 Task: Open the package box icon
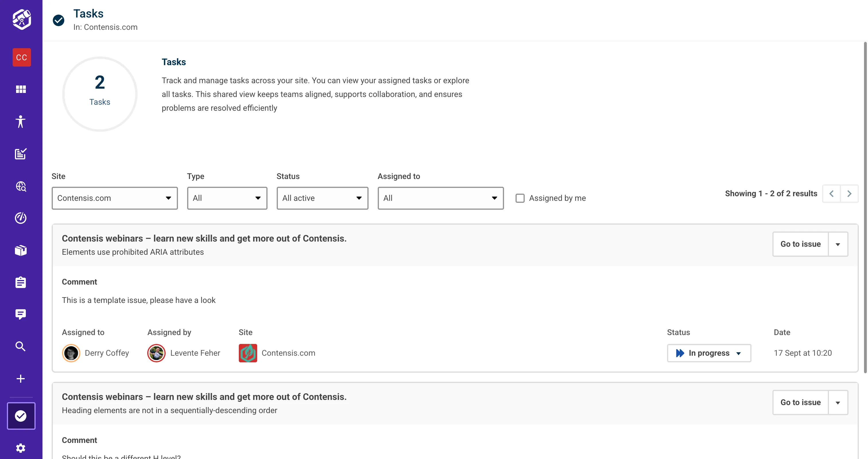point(21,250)
